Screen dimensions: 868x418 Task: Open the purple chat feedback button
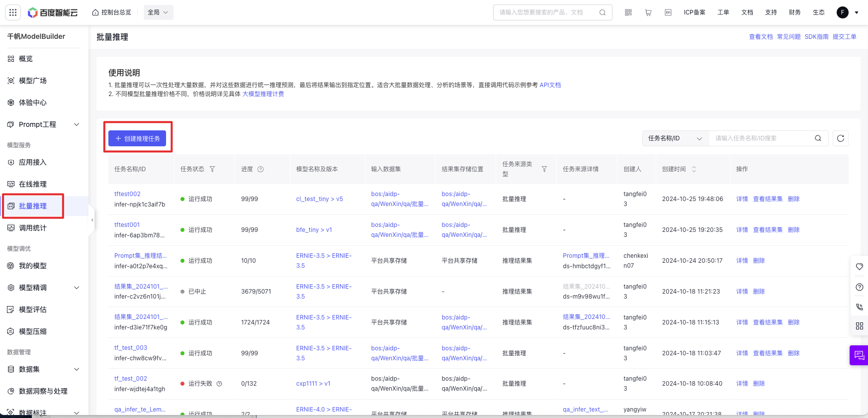859,355
